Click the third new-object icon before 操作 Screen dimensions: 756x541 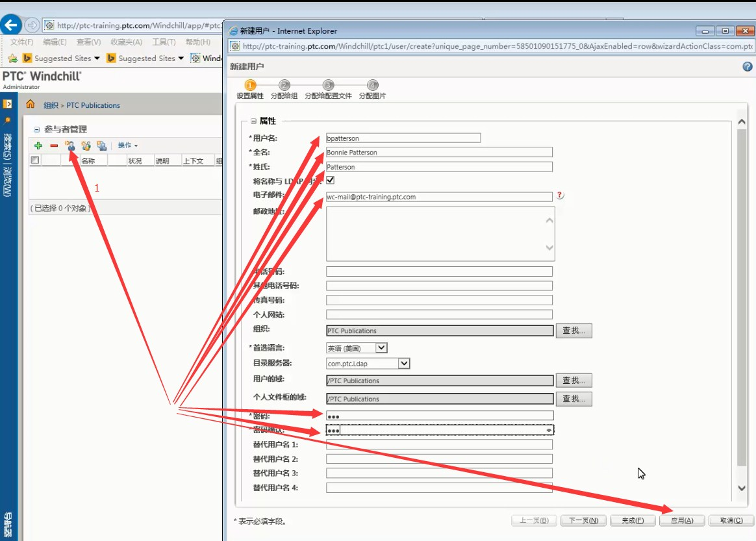coord(101,145)
